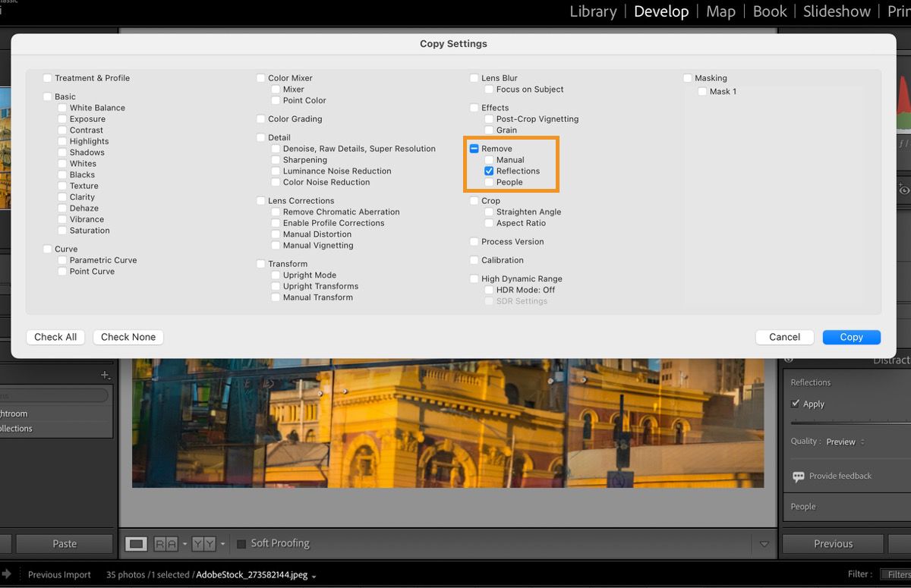Image resolution: width=911 pixels, height=588 pixels.
Task: Click the Y|Y before/after view icon
Action: point(203,544)
